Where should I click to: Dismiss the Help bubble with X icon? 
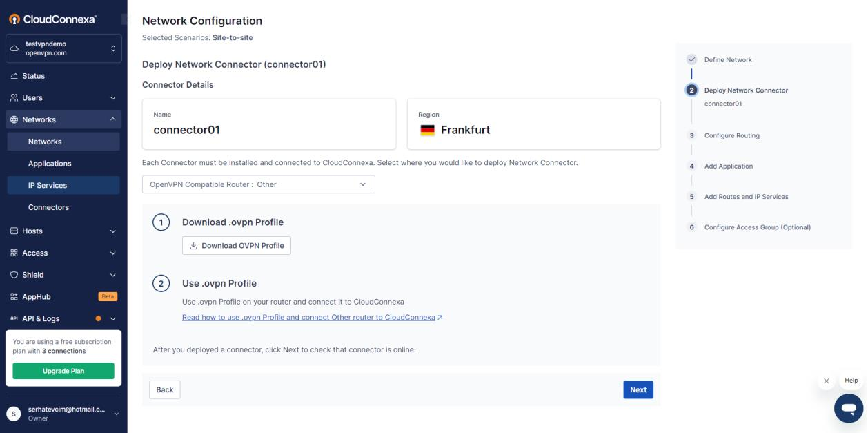pos(827,381)
